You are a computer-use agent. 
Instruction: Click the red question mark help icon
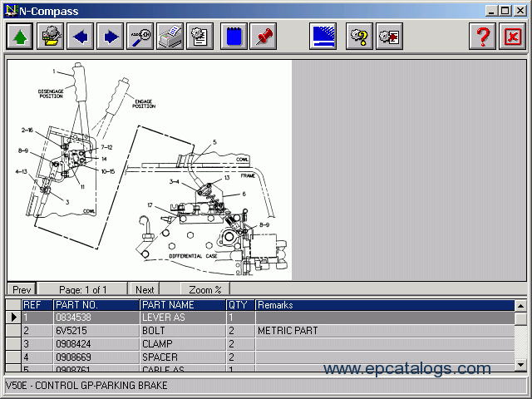(x=482, y=37)
